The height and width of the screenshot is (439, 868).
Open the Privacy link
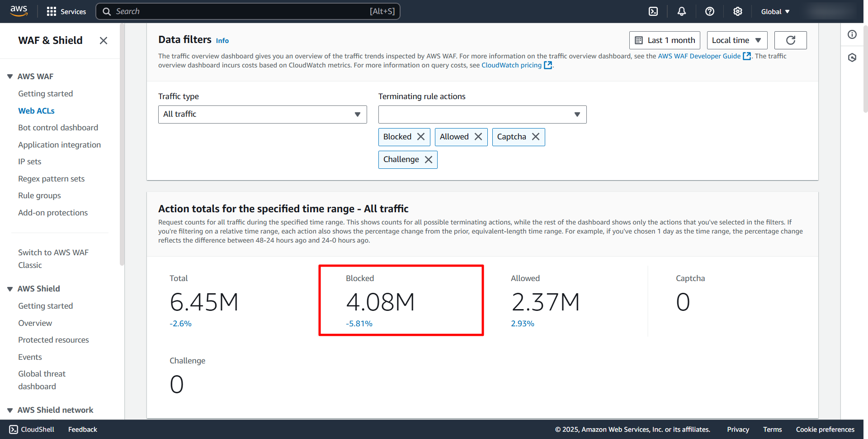click(x=738, y=429)
